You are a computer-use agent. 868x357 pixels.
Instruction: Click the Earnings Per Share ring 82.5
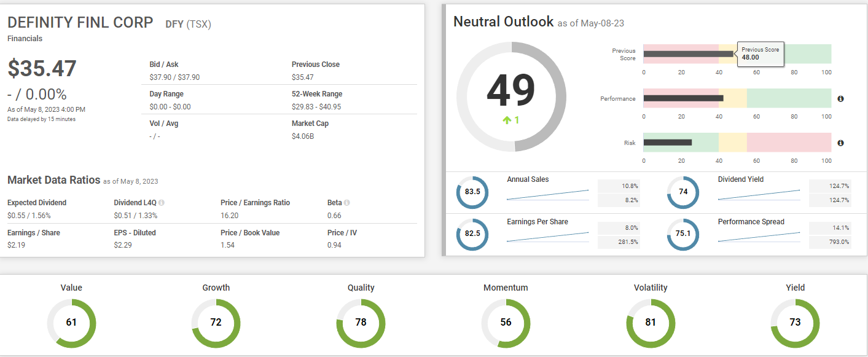[472, 234]
